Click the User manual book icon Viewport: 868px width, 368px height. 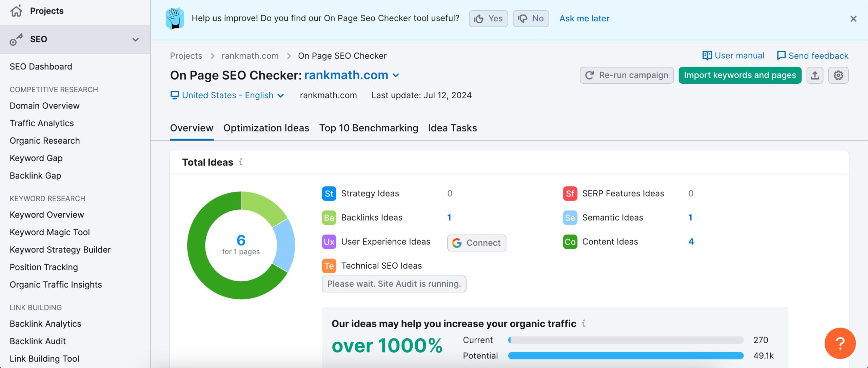[707, 56]
